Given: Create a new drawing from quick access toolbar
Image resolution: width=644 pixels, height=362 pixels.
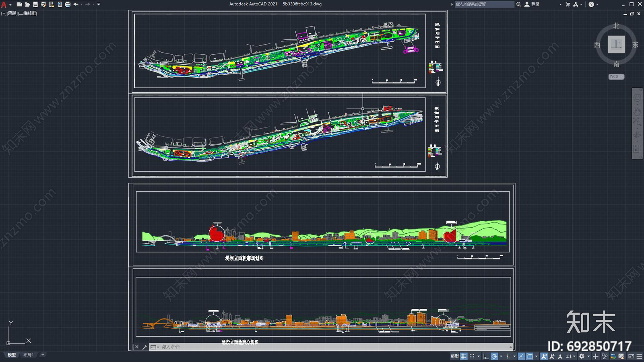Looking at the screenshot, I should [19, 4].
